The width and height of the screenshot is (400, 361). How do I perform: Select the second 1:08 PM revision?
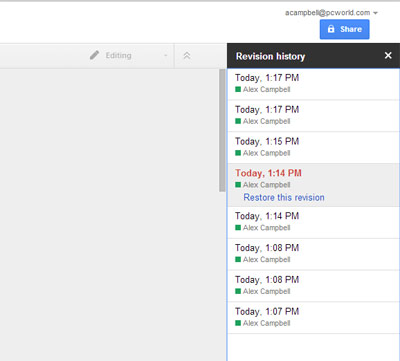click(313, 286)
